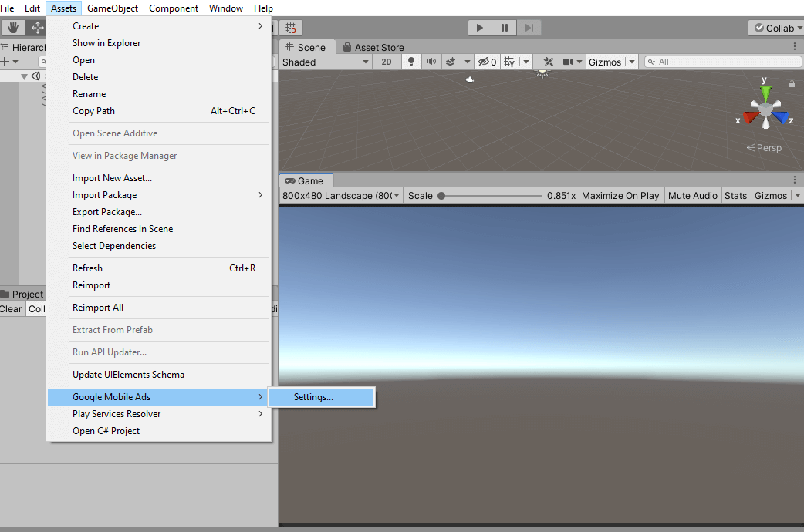Enable Mute Audio in the Game view
Viewport: 804px width, 532px height.
tap(692, 195)
